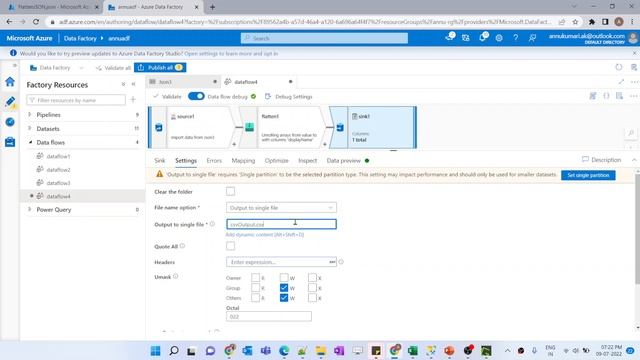Uncheck Others W umask checkbox
Viewport: 640px width, 360px height.
coord(284,298)
